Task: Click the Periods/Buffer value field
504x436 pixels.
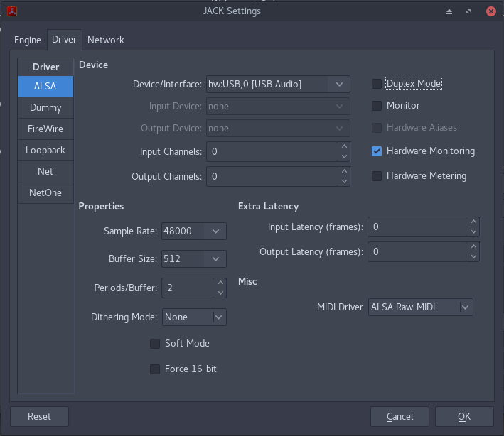Action: click(188, 288)
